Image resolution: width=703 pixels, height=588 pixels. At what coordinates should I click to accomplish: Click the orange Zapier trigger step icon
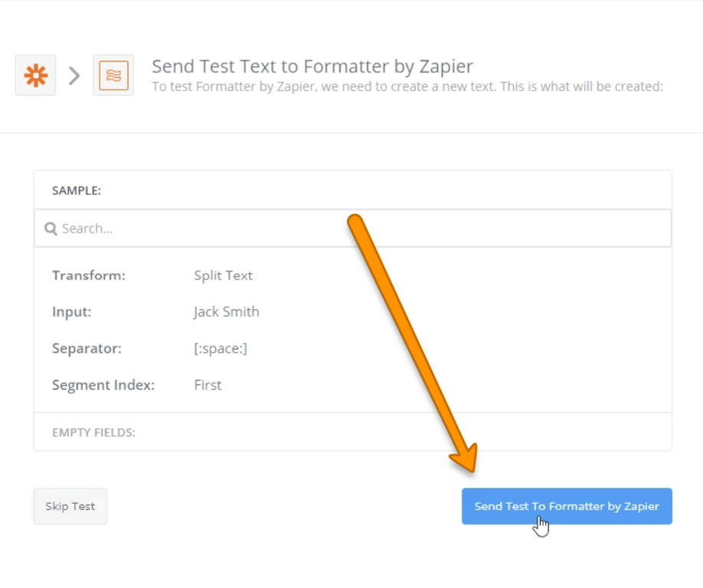[x=35, y=75]
